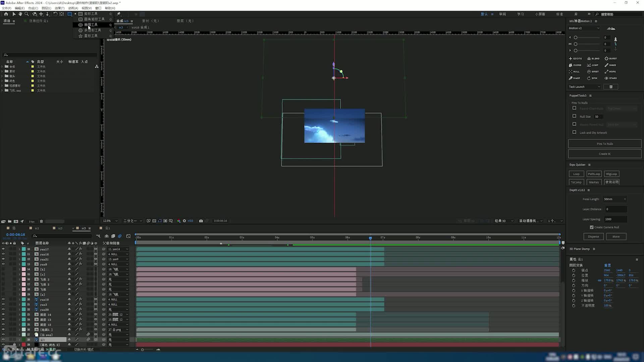Click the NAME Motion tool

pyautogui.click(x=610, y=65)
